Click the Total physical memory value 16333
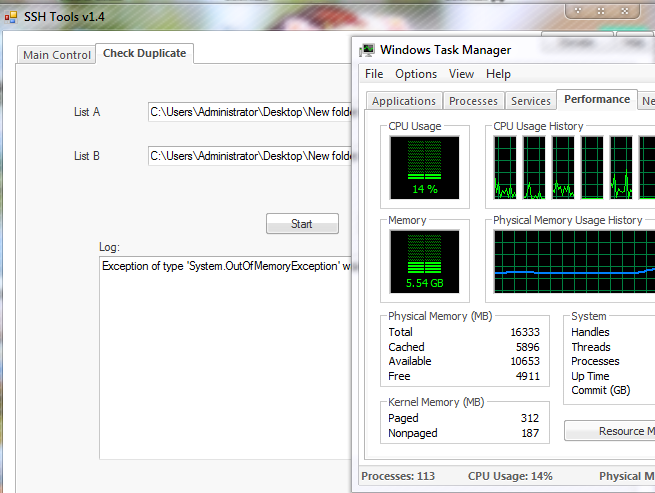The image size is (655, 493). (525, 332)
